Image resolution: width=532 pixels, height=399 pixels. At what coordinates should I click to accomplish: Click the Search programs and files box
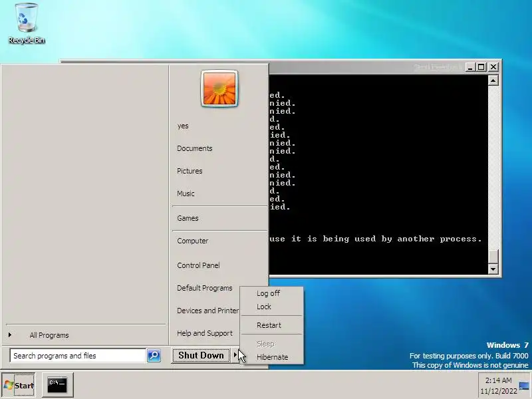tap(78, 356)
